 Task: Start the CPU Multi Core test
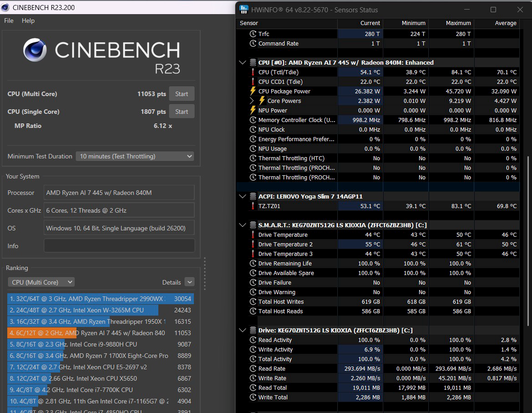pyautogui.click(x=182, y=94)
